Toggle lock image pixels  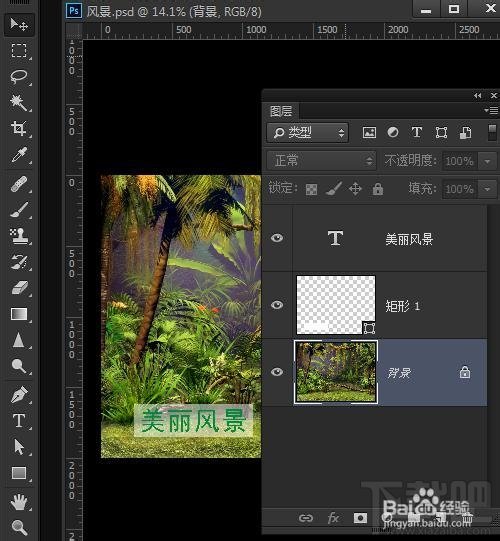click(x=334, y=189)
